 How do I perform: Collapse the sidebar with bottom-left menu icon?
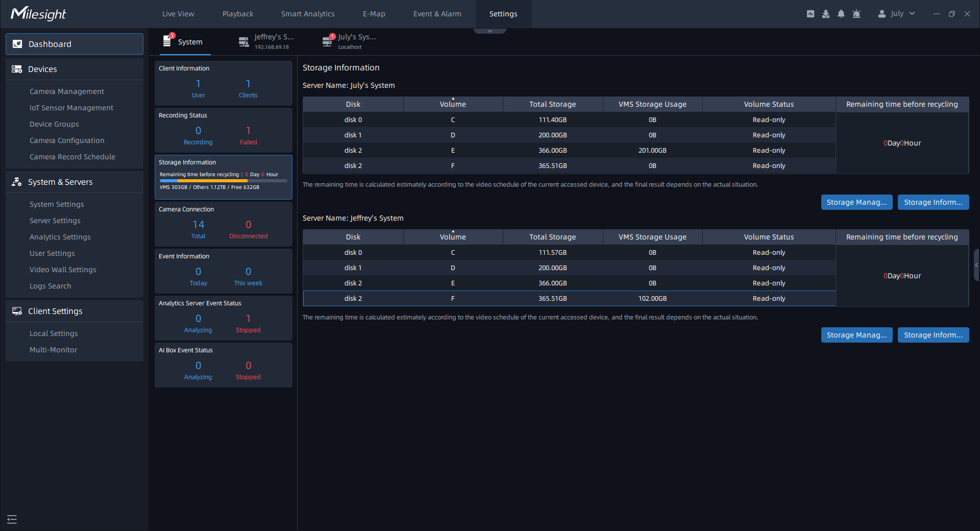click(x=12, y=519)
